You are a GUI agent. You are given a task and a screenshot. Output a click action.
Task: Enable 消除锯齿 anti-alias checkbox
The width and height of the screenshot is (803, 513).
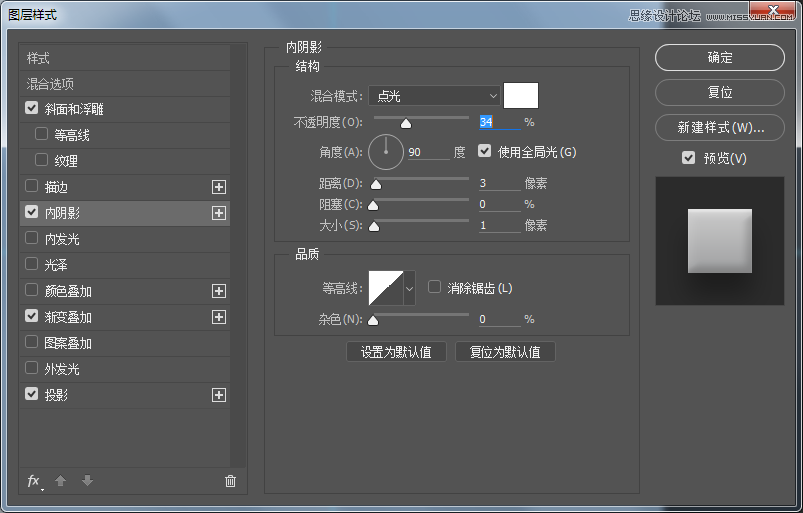(434, 287)
